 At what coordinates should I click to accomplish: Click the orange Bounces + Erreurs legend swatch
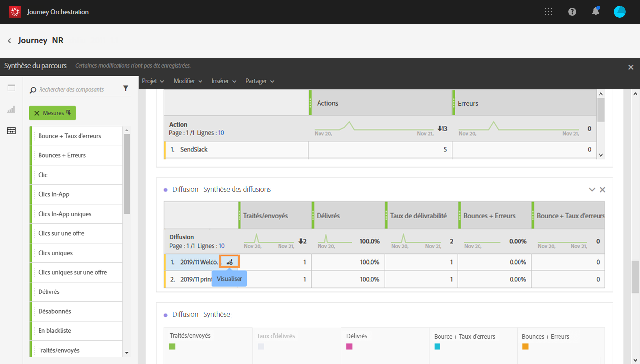pyautogui.click(x=525, y=347)
